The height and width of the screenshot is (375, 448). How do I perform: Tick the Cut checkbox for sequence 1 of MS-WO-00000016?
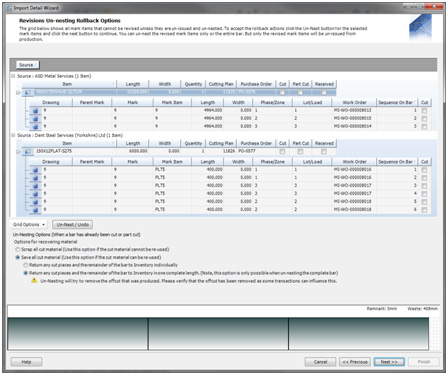[424, 170]
